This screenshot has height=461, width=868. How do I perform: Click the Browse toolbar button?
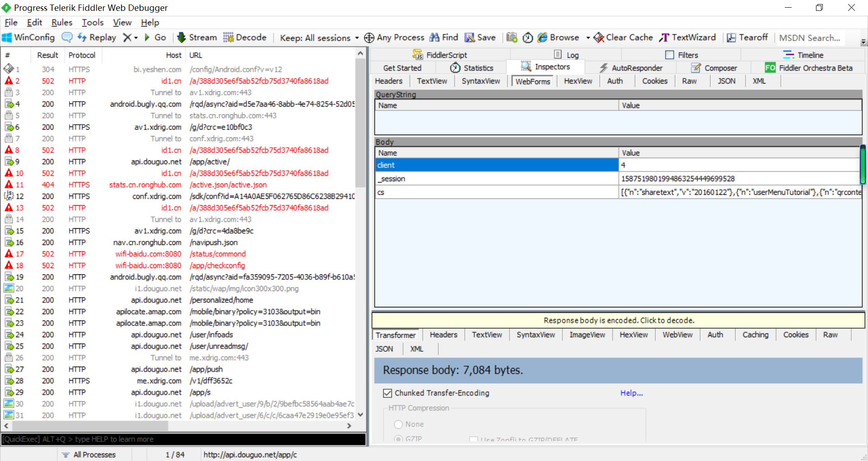(558, 38)
